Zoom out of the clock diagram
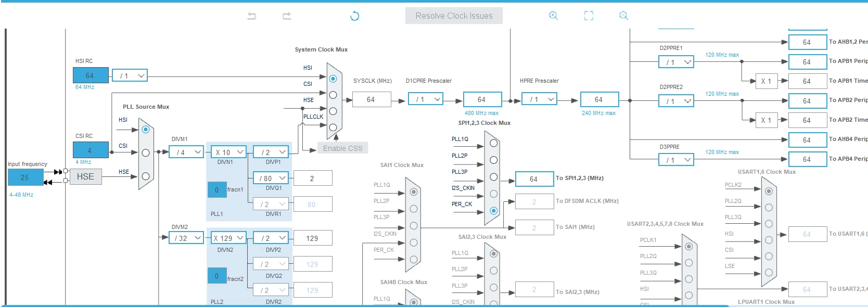 coord(623,16)
